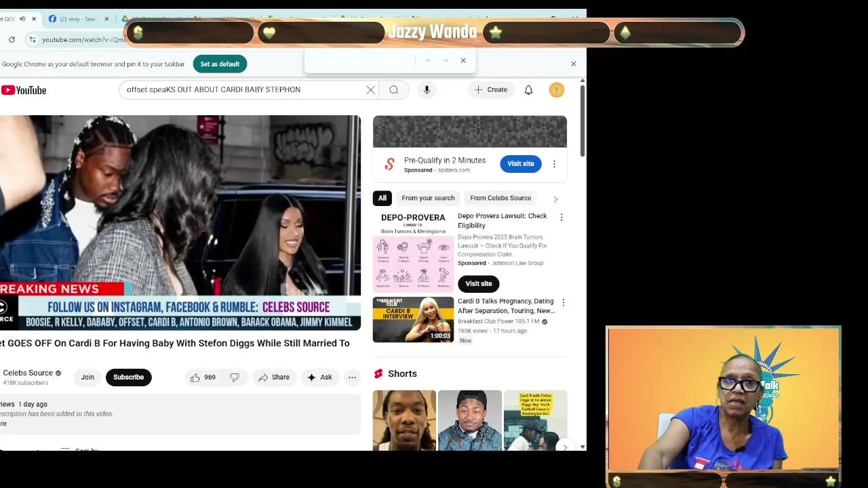Open Celebs Source channel name

coord(28,373)
